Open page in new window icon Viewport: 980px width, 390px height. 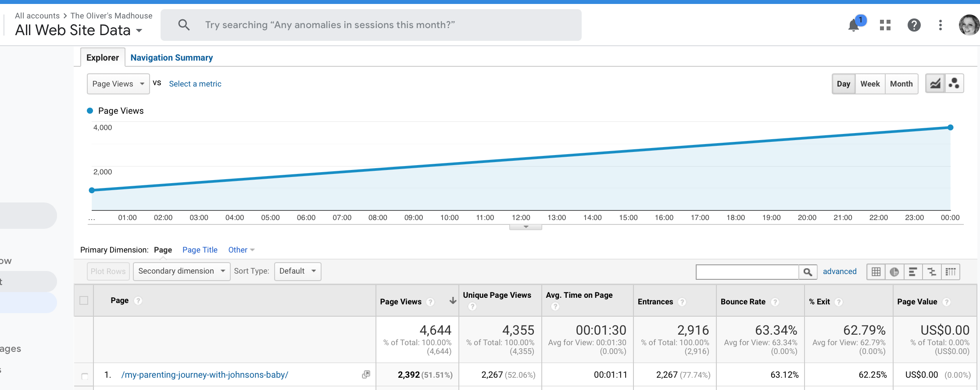[366, 374]
